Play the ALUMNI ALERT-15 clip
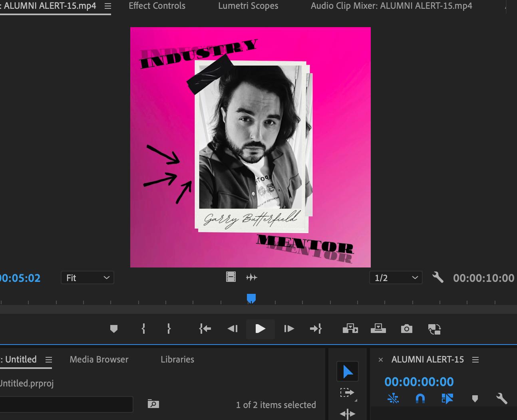This screenshot has width=517, height=420. click(x=260, y=329)
